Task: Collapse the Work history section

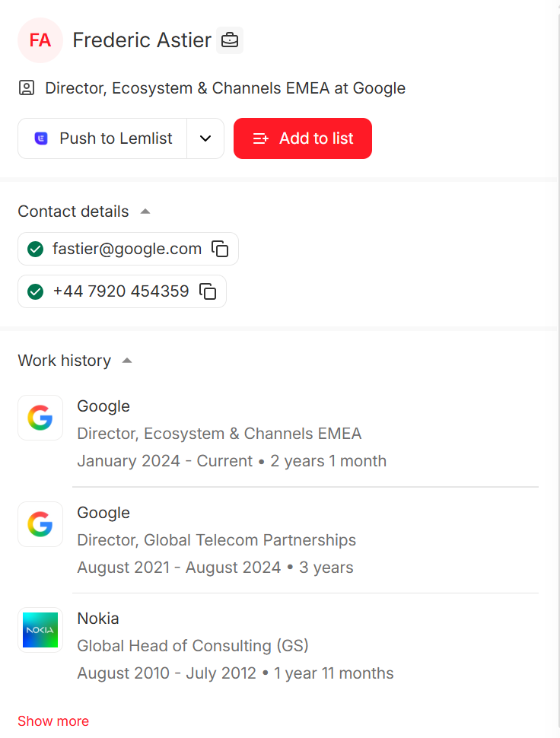Action: click(127, 361)
